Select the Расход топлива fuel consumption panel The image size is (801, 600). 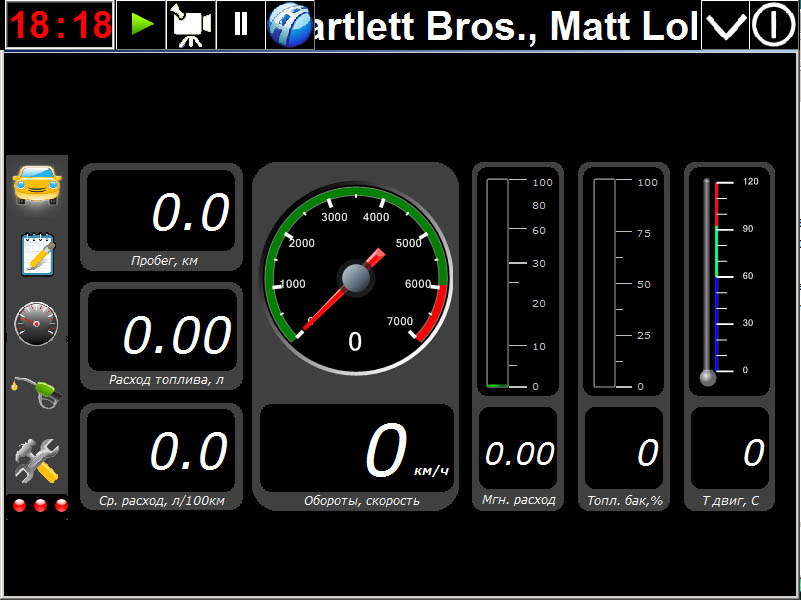tap(161, 337)
